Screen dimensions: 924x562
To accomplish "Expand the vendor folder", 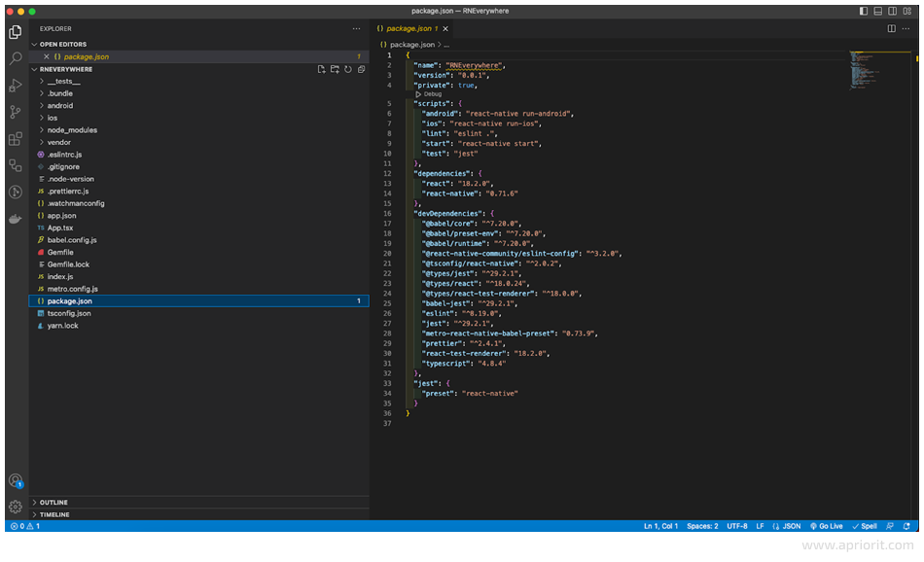I will tap(199, 143).
